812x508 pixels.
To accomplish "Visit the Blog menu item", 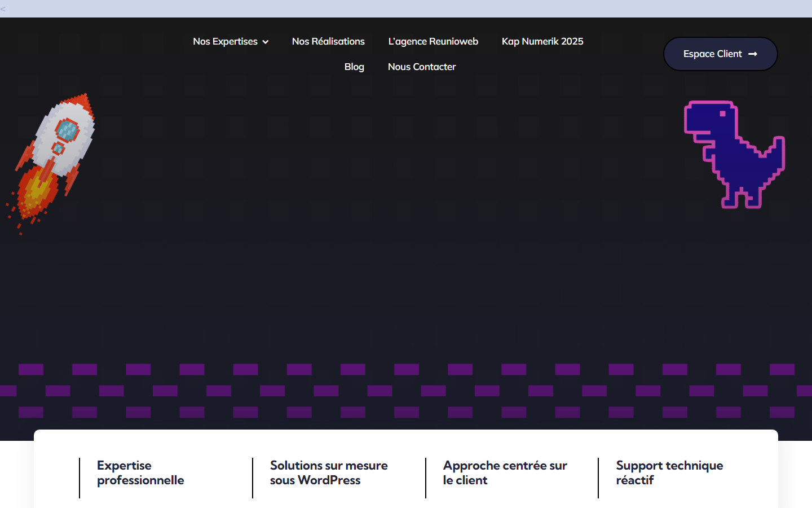I will (x=354, y=67).
